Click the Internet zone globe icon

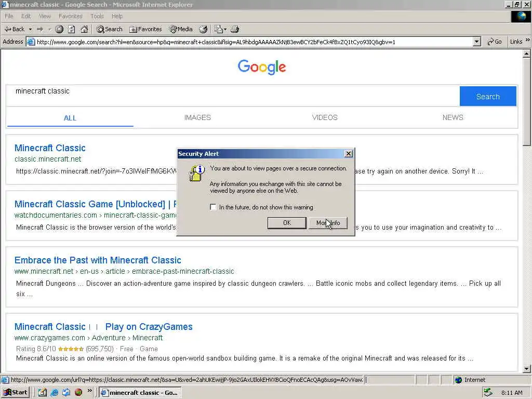pyautogui.click(x=458, y=380)
